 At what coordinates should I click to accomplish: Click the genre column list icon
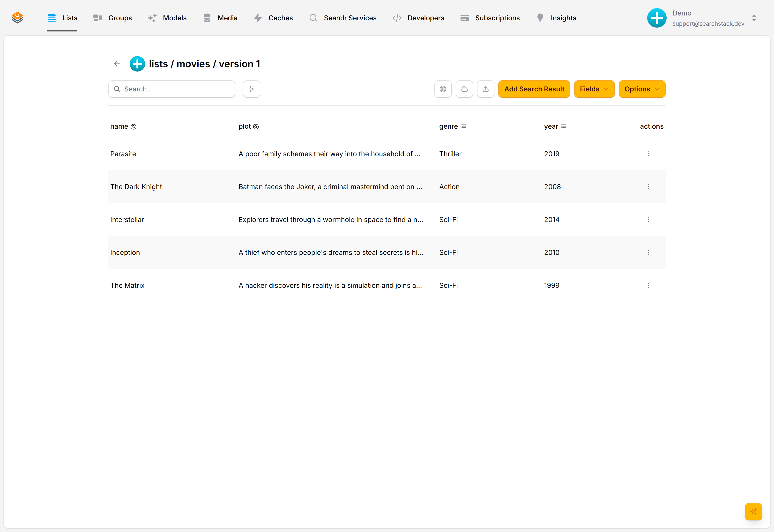coord(463,126)
